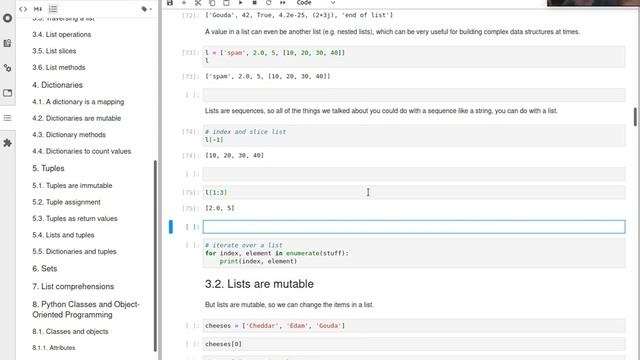Open 5.1. Tuples are immutable

[x=72, y=186]
